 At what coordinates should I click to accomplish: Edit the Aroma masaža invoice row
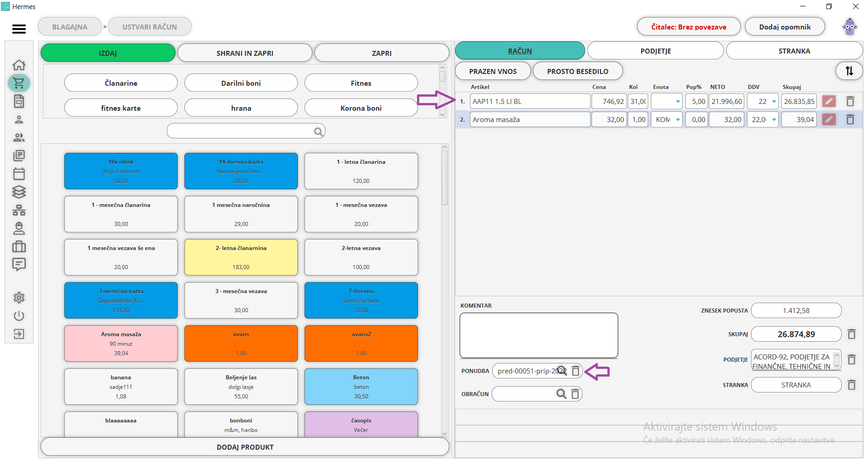pyautogui.click(x=829, y=120)
